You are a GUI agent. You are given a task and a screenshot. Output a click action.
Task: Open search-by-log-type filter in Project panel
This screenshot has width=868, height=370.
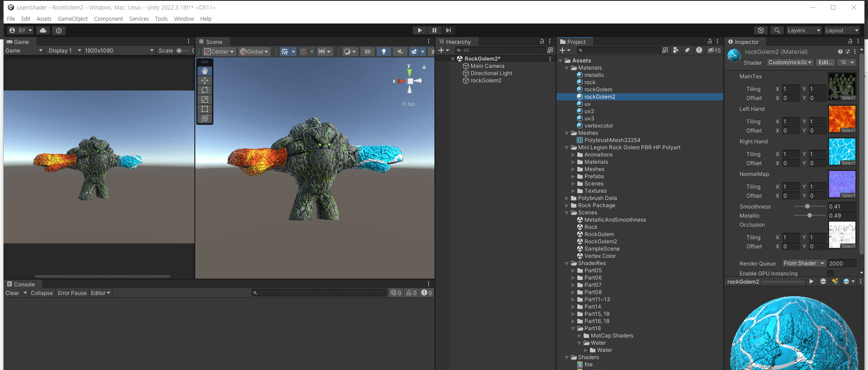[699, 50]
